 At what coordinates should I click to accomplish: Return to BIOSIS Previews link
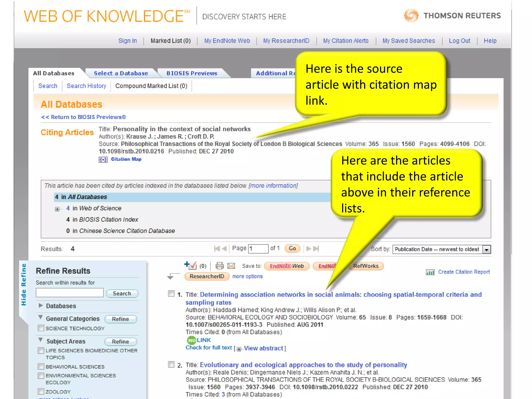click(83, 117)
